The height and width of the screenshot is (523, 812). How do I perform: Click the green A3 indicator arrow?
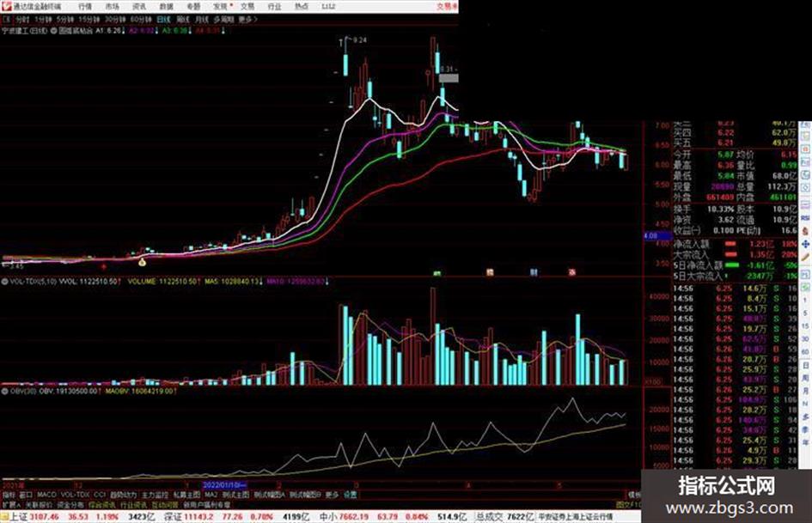pos(190,31)
